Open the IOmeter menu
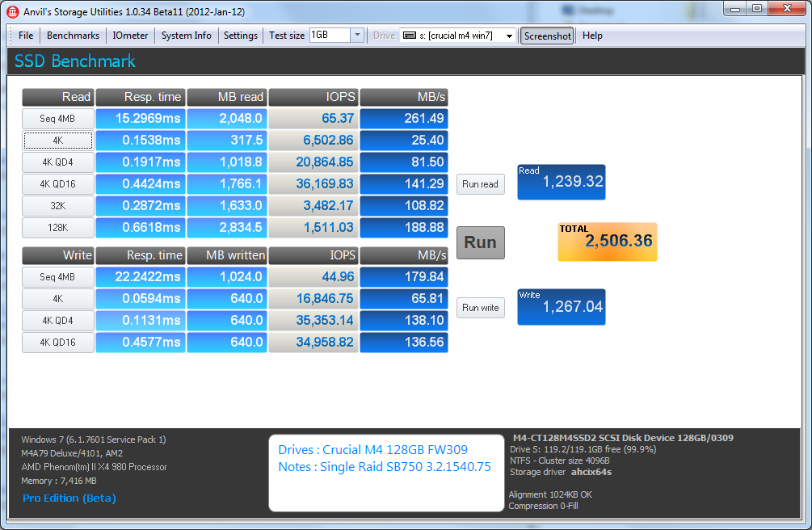Screen dimensions: 812x530 [x=130, y=36]
